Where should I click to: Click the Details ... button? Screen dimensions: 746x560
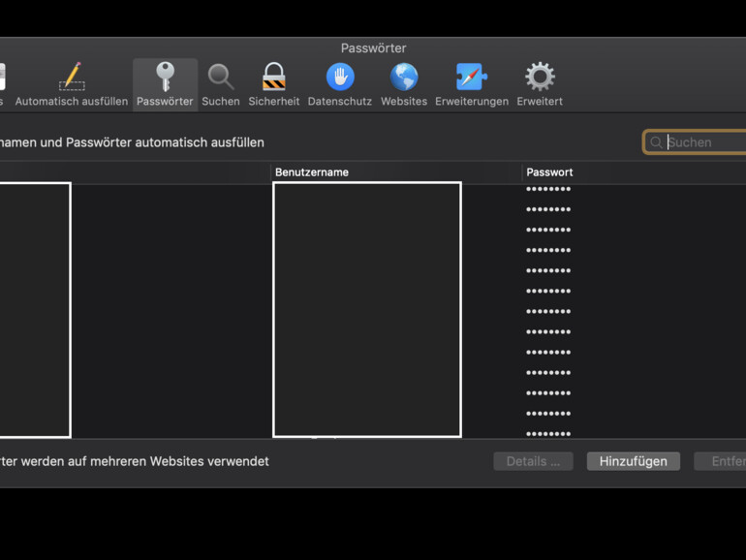(533, 461)
